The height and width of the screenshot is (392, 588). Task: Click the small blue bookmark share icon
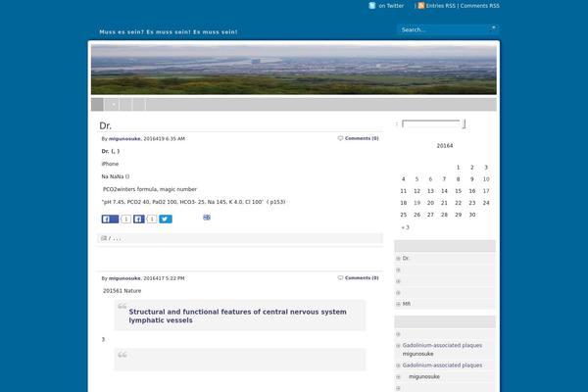207,218
